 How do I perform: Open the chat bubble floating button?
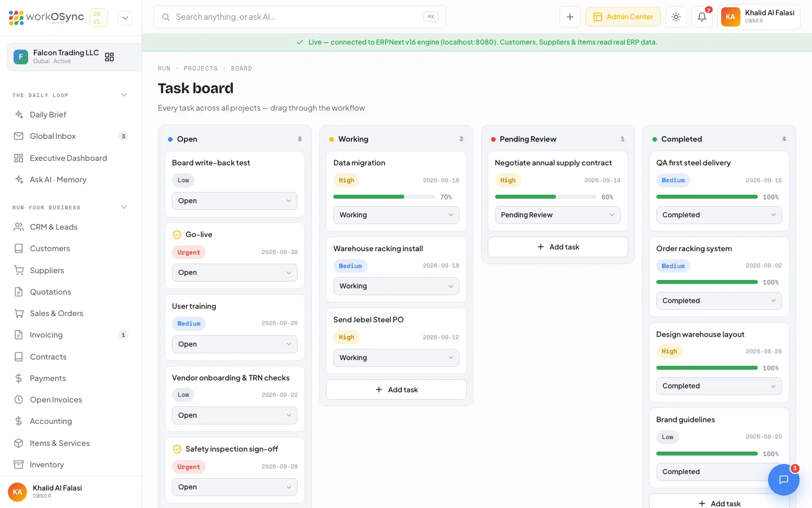(783, 479)
